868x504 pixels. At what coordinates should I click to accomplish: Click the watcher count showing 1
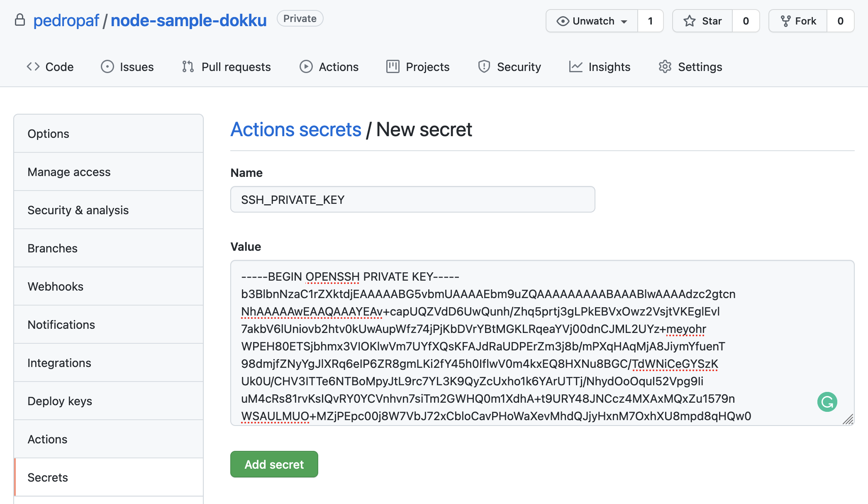650,21
